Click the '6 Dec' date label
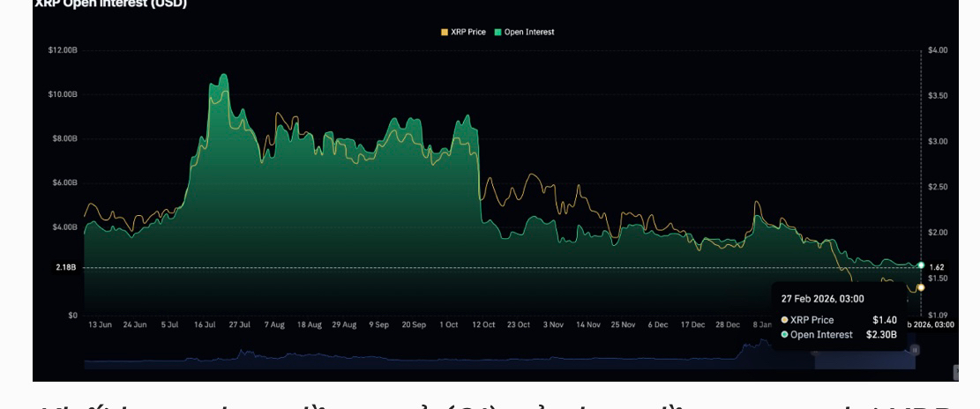 pyautogui.click(x=658, y=325)
